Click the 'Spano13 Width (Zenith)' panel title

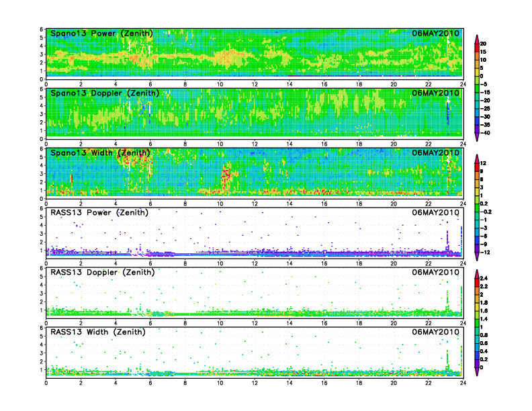tap(100, 153)
